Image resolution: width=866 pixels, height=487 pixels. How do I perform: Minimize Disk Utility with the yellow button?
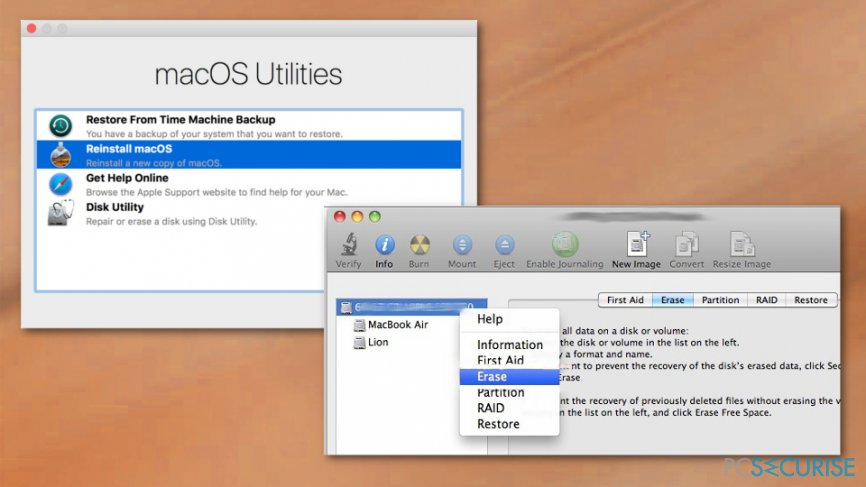357,217
